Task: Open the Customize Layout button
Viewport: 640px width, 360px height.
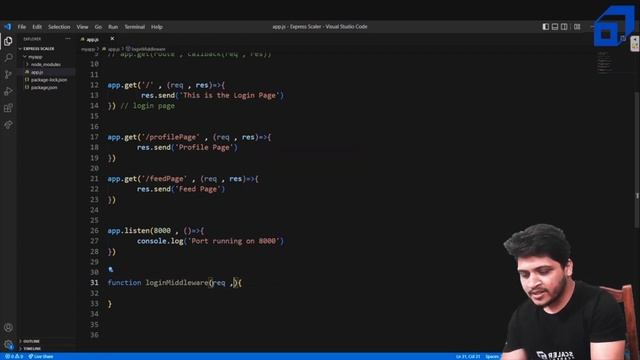Action: pyautogui.click(x=577, y=27)
